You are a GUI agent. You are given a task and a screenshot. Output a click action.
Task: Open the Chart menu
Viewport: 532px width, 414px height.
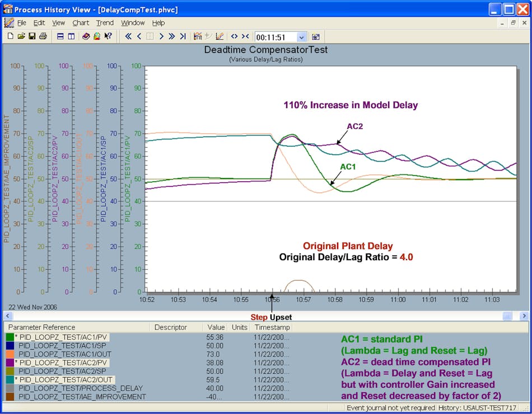[81, 23]
